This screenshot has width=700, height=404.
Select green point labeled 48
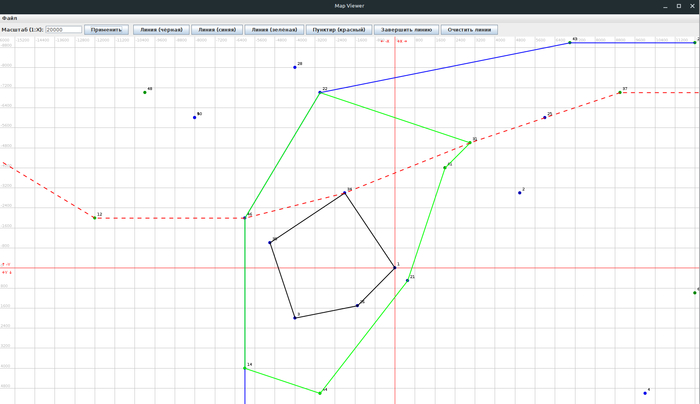[x=145, y=92]
